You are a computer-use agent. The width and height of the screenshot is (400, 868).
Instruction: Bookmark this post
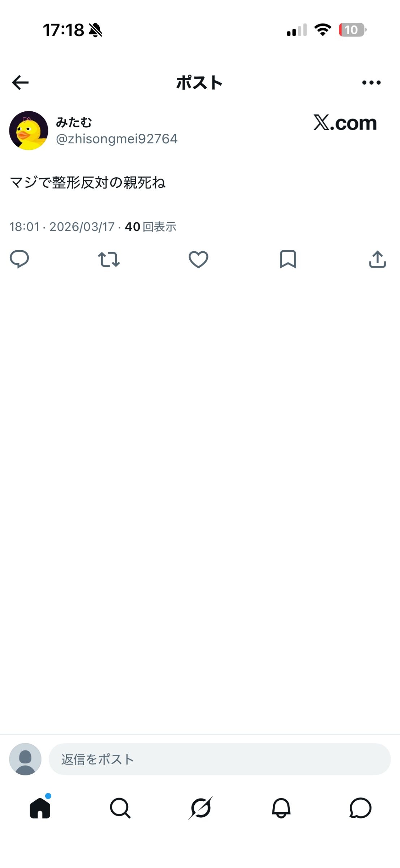click(x=288, y=259)
